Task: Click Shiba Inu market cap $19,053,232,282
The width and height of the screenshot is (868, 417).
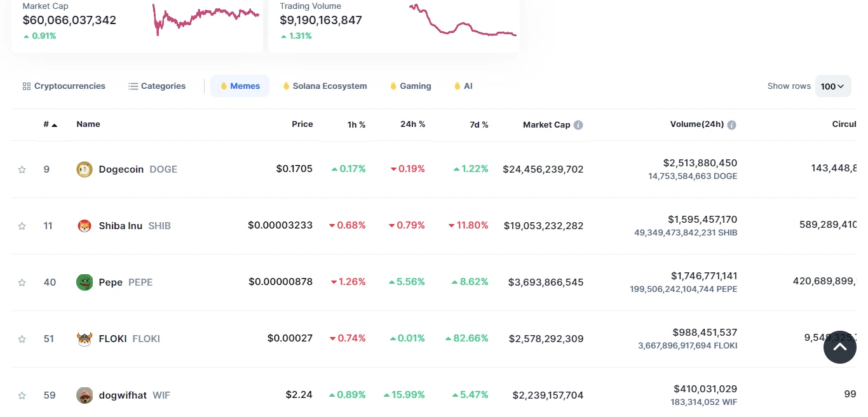Action: (x=544, y=226)
